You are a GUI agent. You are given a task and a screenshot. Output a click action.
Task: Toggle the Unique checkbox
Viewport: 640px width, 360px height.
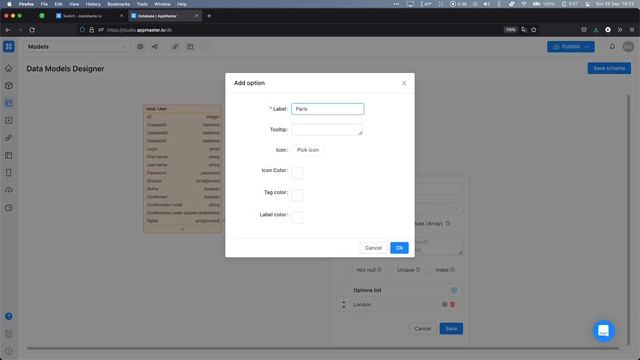(x=391, y=270)
